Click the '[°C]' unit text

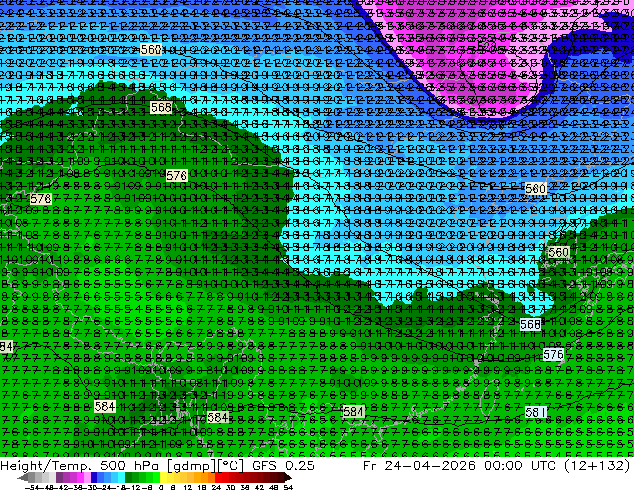(230, 466)
